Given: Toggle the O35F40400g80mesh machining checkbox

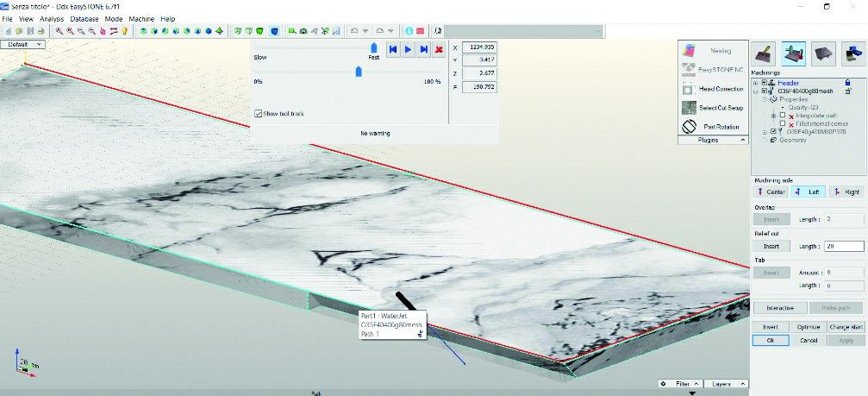Looking at the screenshot, I should 765,91.
